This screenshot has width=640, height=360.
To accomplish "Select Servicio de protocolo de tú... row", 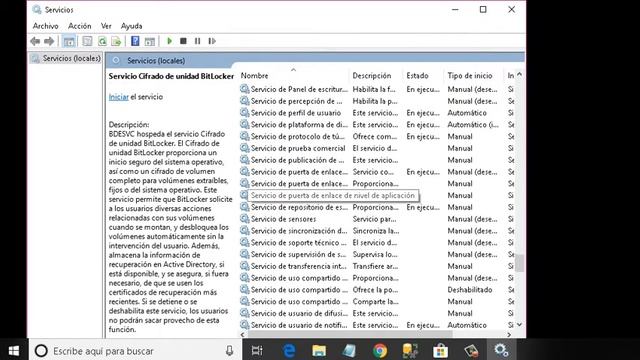I will point(376,136).
